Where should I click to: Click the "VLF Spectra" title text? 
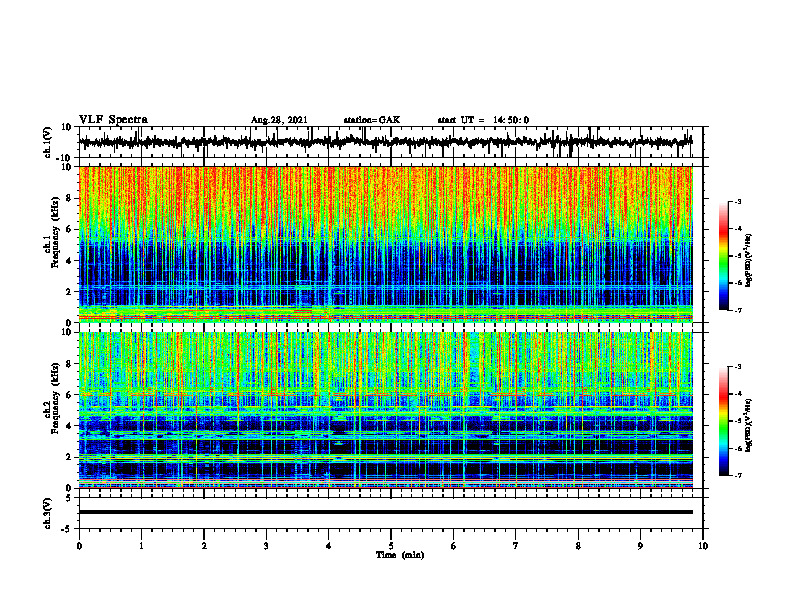click(113, 120)
